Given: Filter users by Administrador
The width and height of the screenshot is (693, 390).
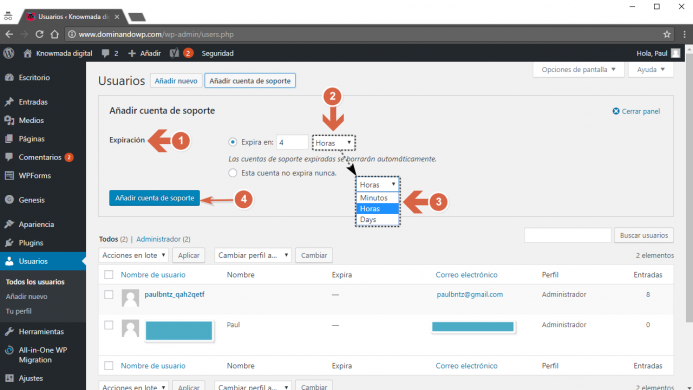Looking at the screenshot, I should coord(158,239).
